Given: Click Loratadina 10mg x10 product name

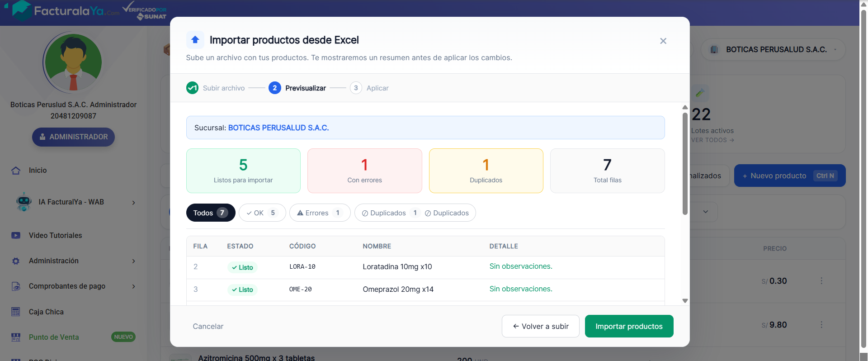Looking at the screenshot, I should [x=397, y=267].
